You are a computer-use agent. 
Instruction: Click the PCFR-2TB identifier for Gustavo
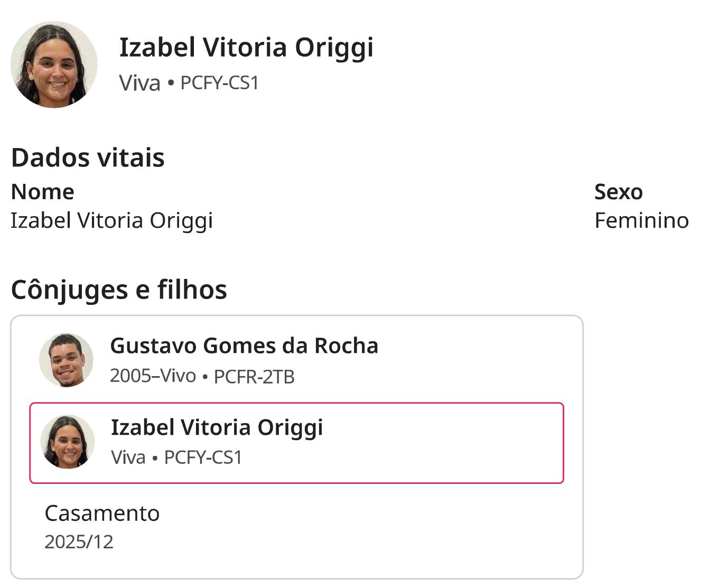point(254,377)
